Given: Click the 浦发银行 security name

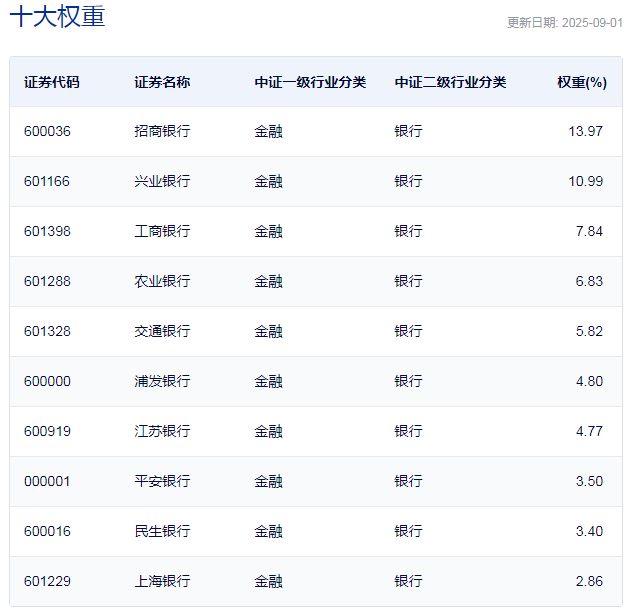Looking at the screenshot, I should pos(162,381).
